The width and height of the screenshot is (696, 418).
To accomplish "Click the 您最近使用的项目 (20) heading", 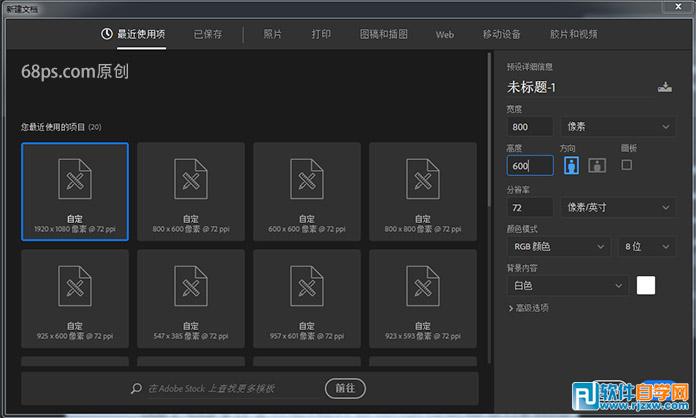I will pyautogui.click(x=61, y=127).
